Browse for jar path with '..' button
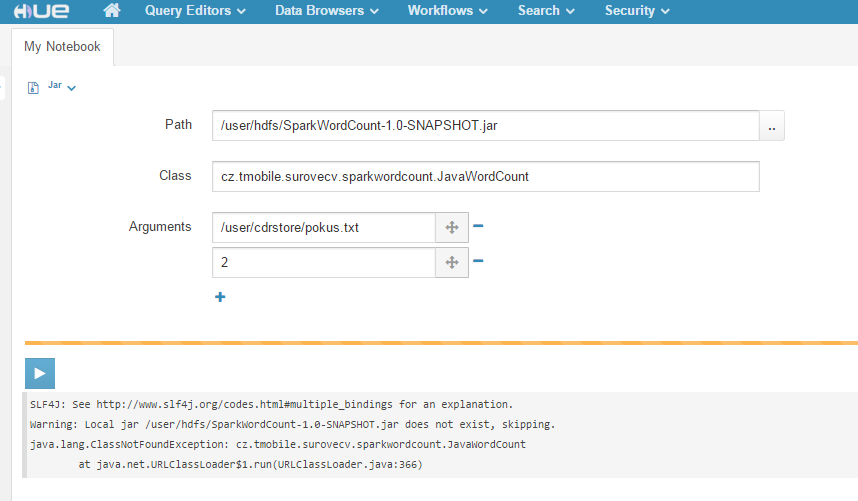This screenshot has height=501, width=858. coord(772,126)
